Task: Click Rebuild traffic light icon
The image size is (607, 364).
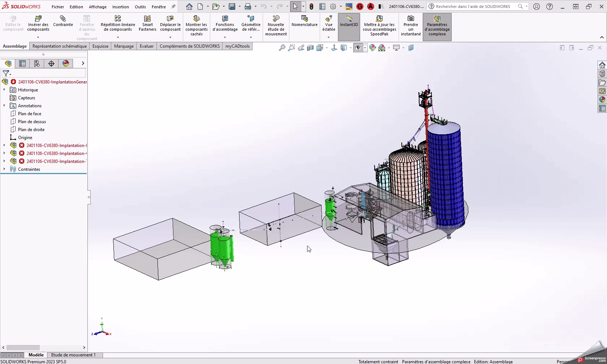Action: point(311,6)
